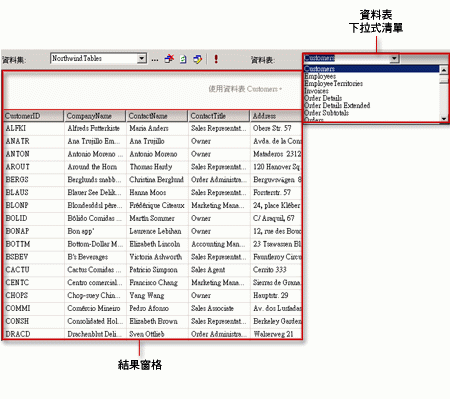Click the DRACD customer ID cell

34,334
